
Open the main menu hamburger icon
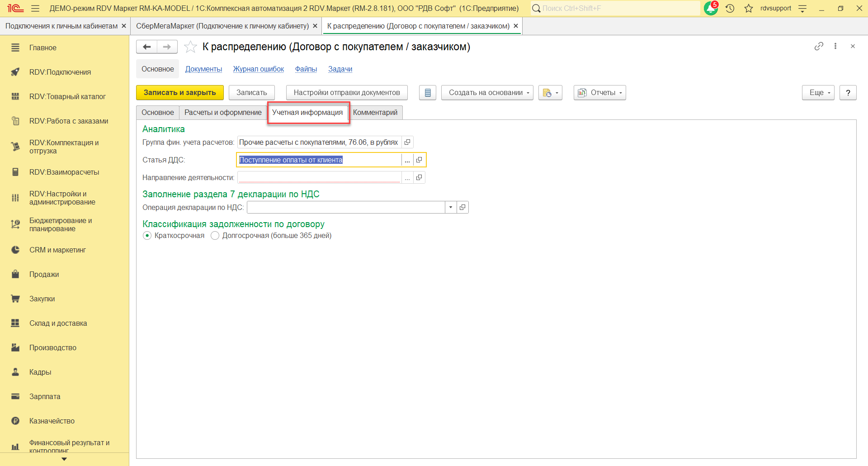coord(35,8)
